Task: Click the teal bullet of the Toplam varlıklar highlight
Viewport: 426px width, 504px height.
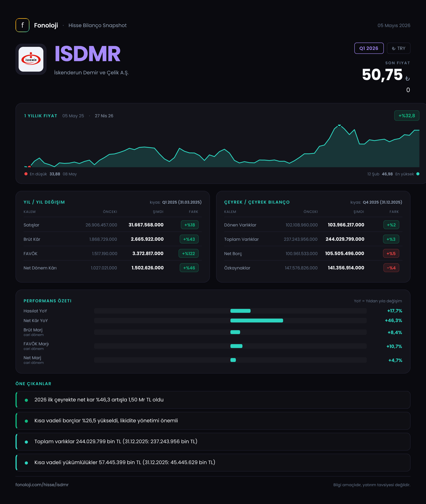Action: tap(26, 442)
